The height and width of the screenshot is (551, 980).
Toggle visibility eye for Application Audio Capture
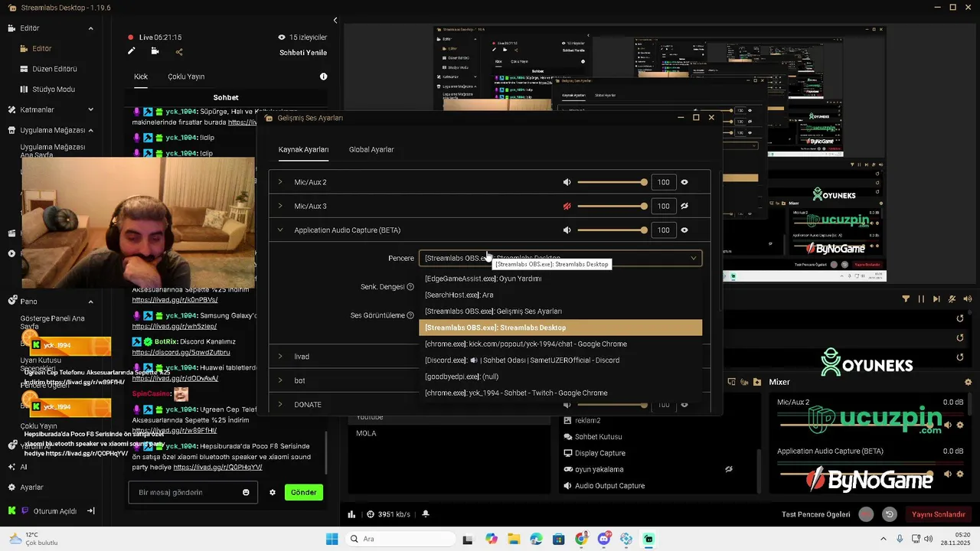click(x=684, y=230)
